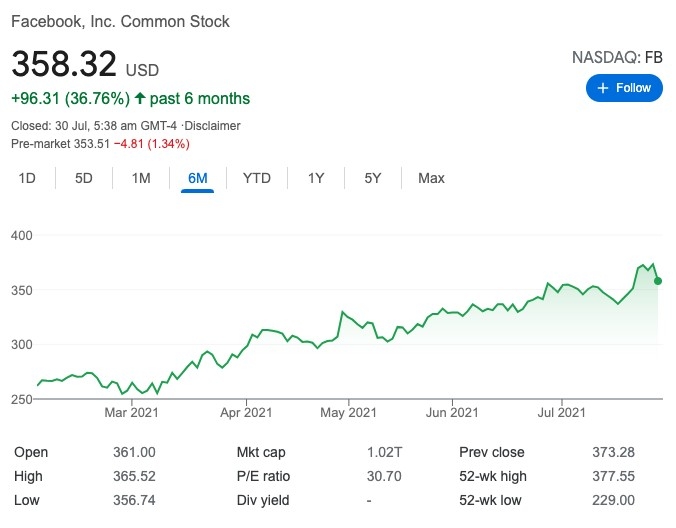The height and width of the screenshot is (528, 676).
Task: Click the Closed: 30 Jul timestamp text
Action: (x=94, y=126)
